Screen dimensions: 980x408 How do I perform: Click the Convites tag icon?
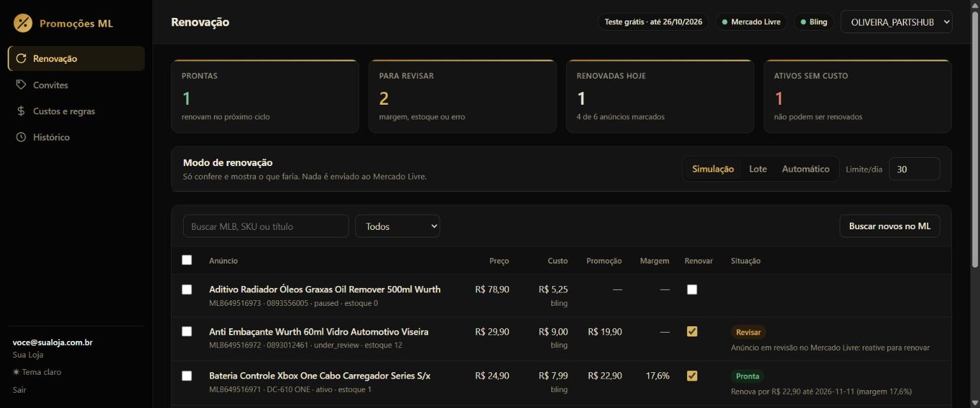click(21, 84)
